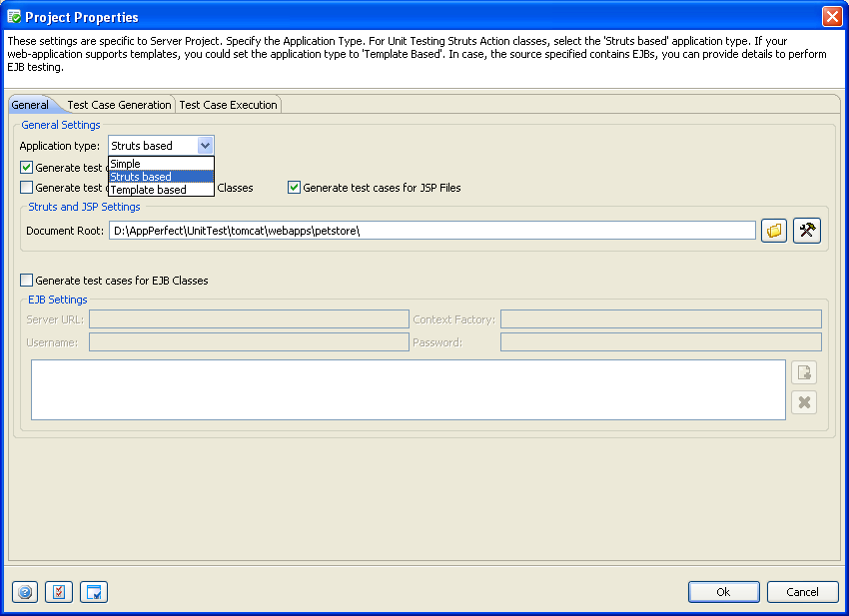Click the Cancel button
Image resolution: width=849 pixels, height=616 pixels.
802,592
